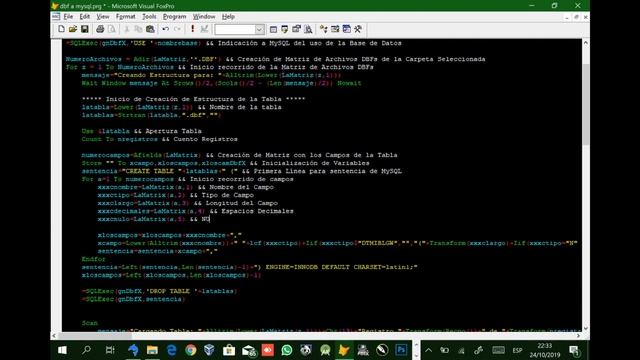The width and height of the screenshot is (640, 360).
Task: Open the Help menu
Action: tap(228, 17)
